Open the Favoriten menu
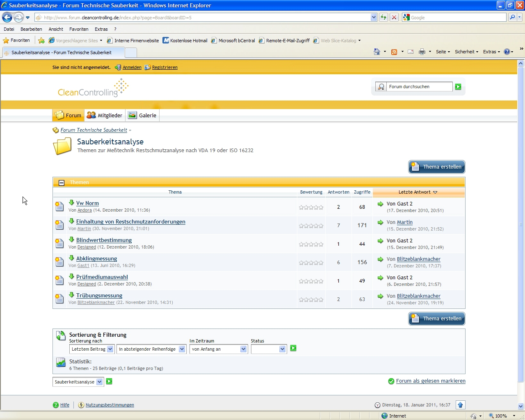Image resolution: width=525 pixels, height=420 pixels. click(x=79, y=29)
